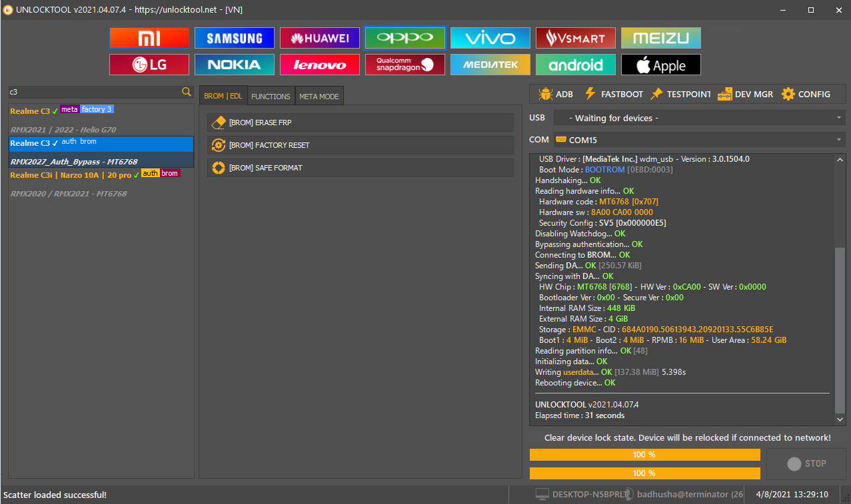
Task: Open the COM port dropdown showing COM15
Action: (698, 140)
